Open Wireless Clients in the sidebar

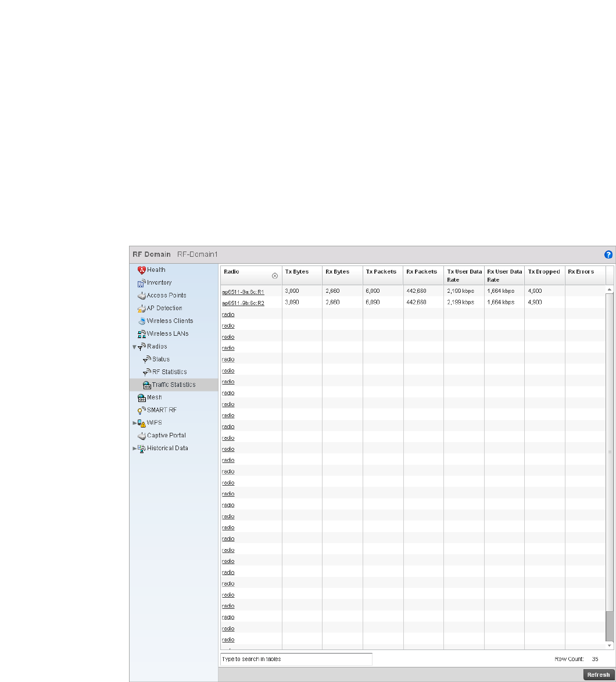170,321
